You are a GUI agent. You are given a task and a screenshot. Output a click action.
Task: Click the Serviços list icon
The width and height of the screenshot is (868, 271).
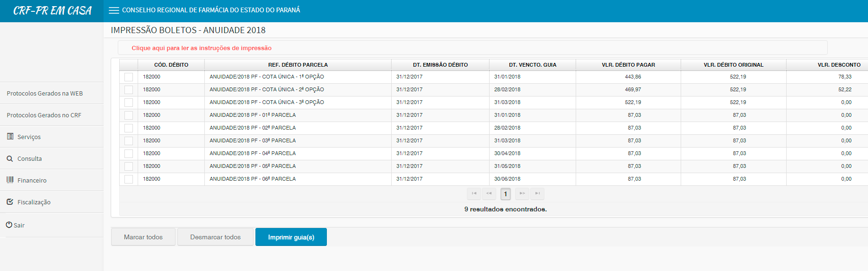tap(10, 137)
